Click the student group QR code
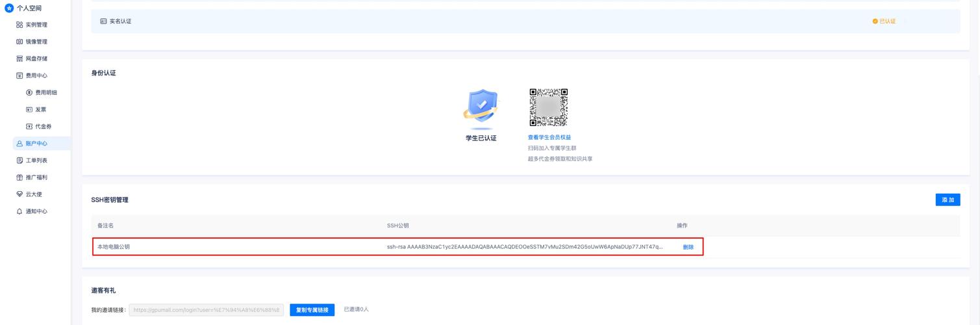The height and width of the screenshot is (325, 980). [549, 107]
